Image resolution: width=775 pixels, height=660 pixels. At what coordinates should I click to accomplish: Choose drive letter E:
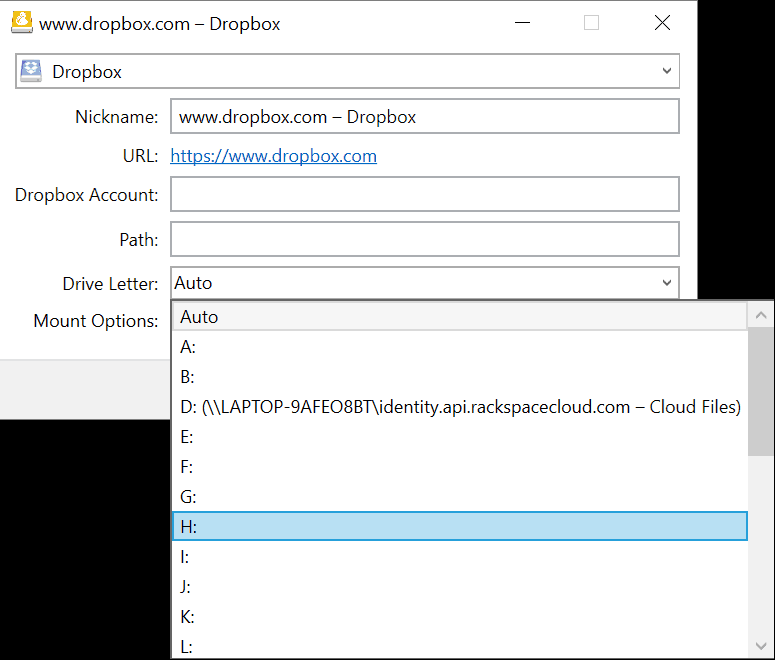[x=460, y=437]
